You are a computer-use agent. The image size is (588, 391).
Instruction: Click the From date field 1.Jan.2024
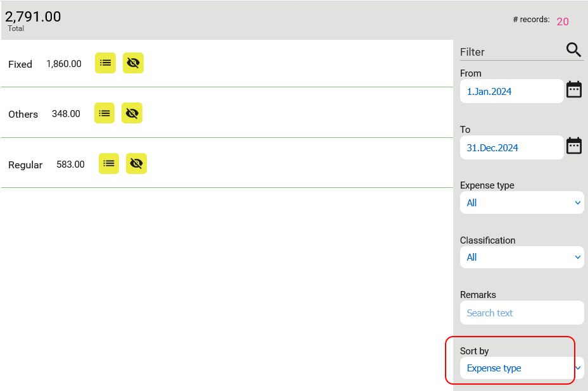coord(511,92)
